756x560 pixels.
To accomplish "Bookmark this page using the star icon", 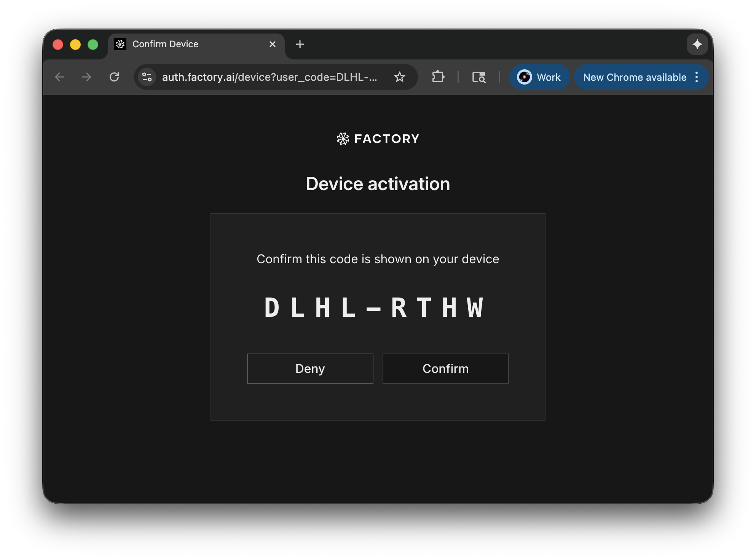I will 400,77.
